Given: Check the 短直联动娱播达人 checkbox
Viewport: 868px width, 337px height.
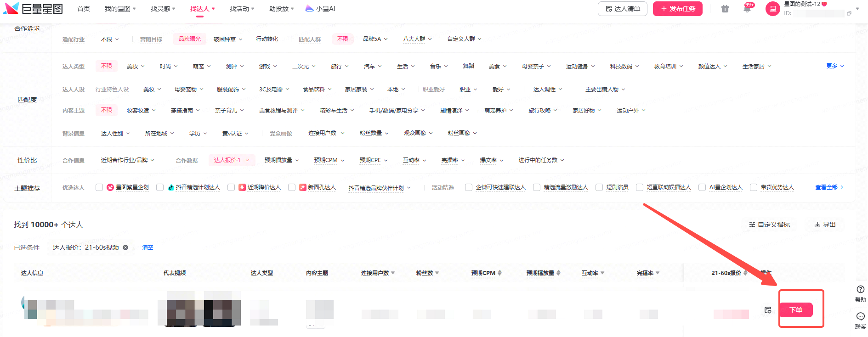Looking at the screenshot, I should tap(640, 187).
